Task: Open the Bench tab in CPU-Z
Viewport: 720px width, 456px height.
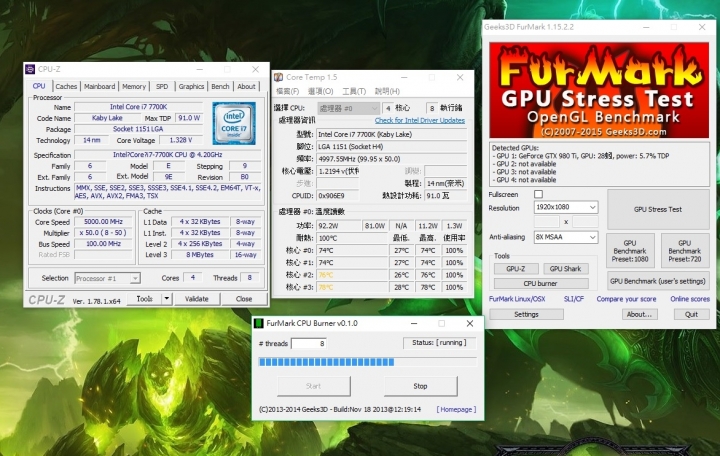Action: [x=220, y=86]
